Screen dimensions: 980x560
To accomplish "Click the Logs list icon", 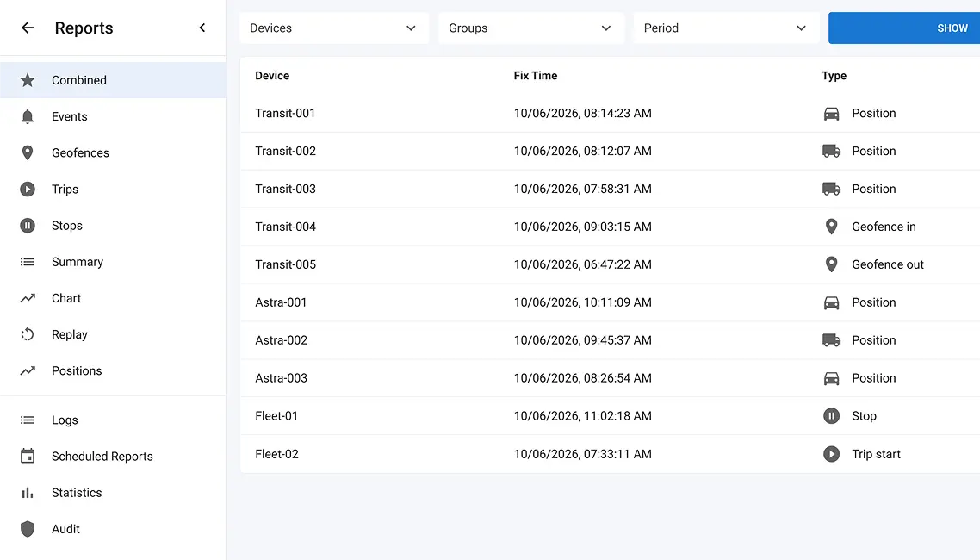I will [28, 420].
